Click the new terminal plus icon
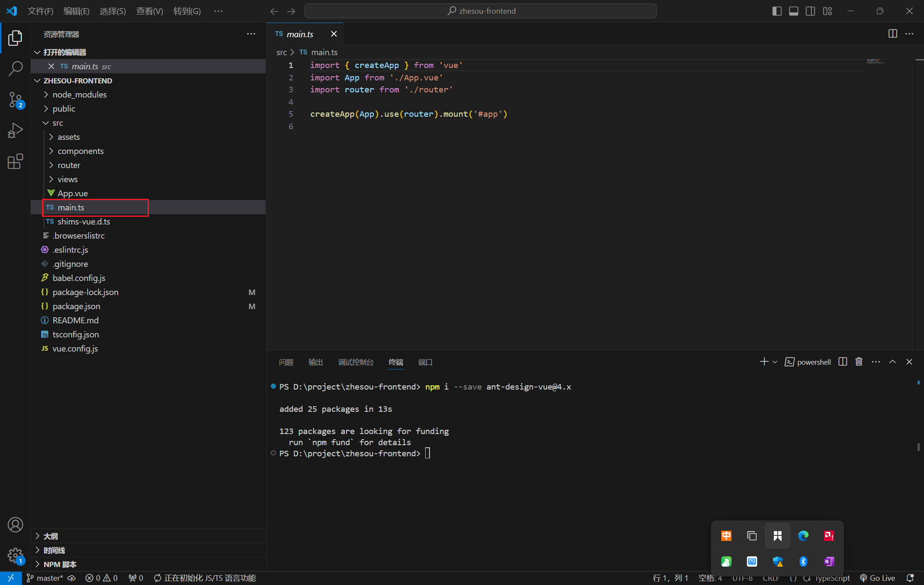 tap(764, 362)
